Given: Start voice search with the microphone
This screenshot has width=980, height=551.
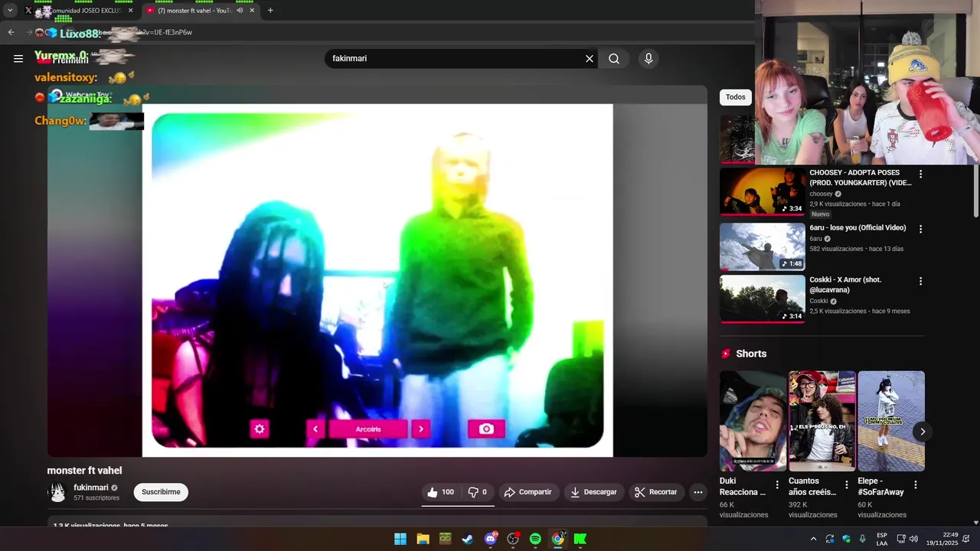Looking at the screenshot, I should 648,59.
